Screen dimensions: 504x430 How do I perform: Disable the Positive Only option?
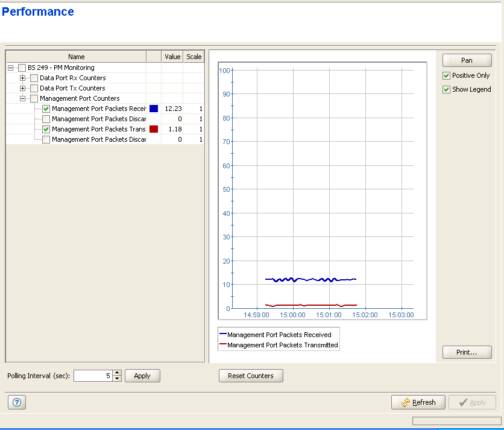coord(446,76)
